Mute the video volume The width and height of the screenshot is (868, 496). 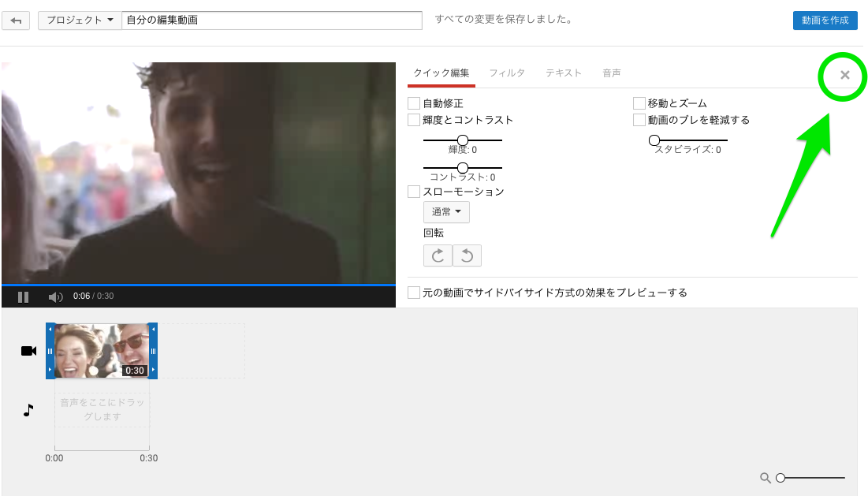click(55, 297)
